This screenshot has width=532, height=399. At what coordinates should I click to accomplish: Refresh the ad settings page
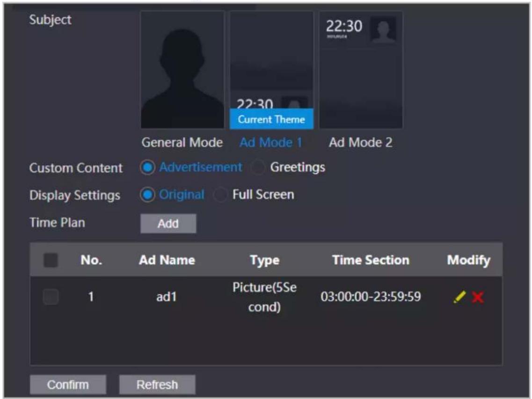click(x=157, y=385)
